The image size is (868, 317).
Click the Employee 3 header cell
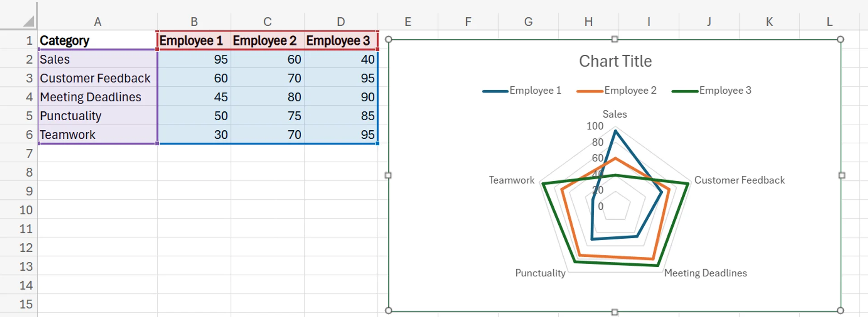[341, 40]
